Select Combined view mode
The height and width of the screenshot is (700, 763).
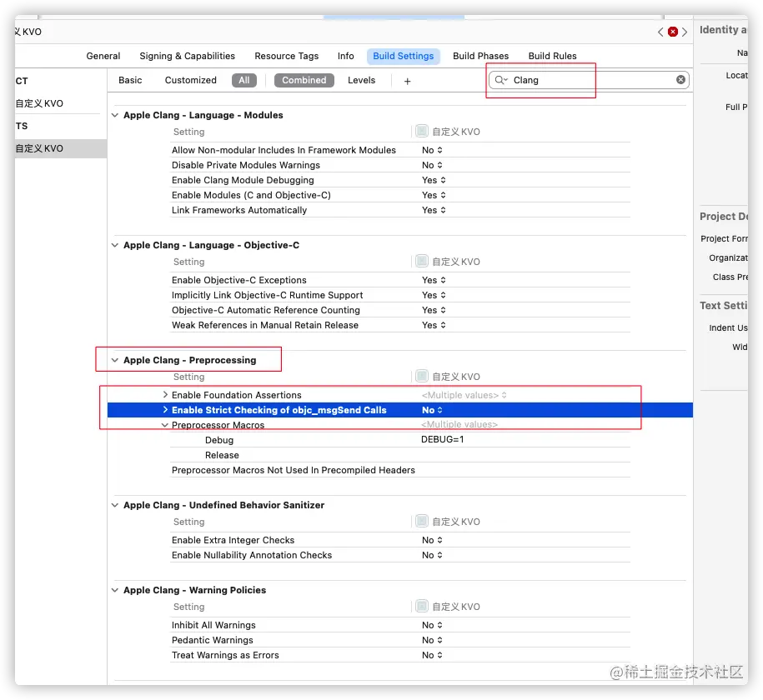[x=304, y=80]
